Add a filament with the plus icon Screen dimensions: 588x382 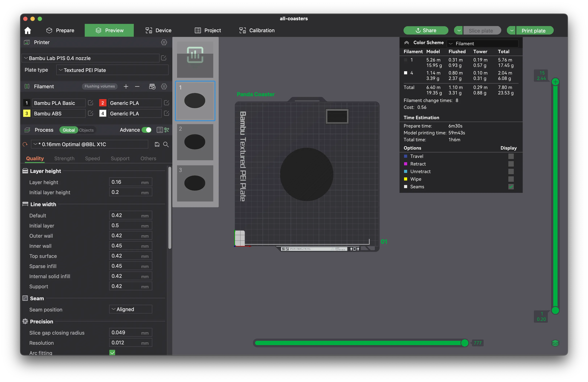tap(126, 86)
